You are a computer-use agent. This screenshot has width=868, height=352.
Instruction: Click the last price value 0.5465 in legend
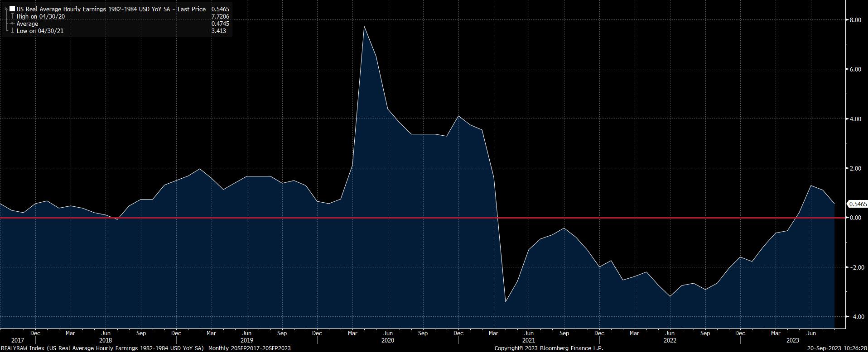pyautogui.click(x=220, y=9)
